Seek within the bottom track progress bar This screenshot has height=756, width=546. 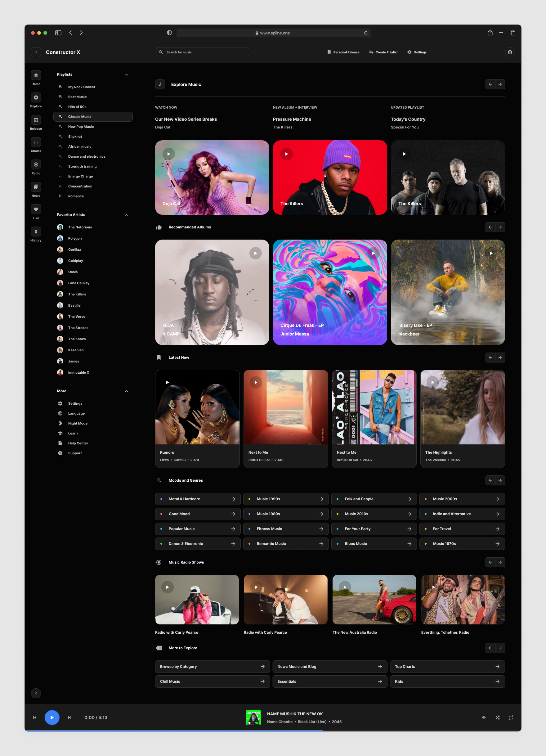point(273,730)
